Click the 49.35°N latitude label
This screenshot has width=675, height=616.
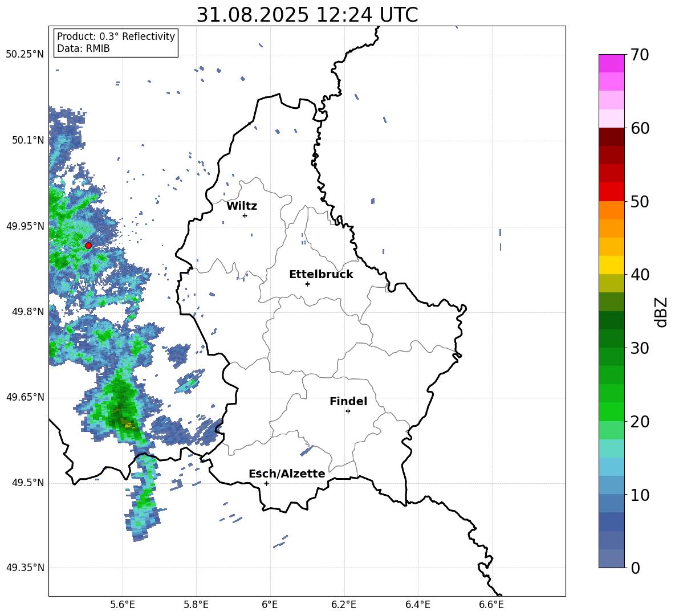tap(25, 568)
